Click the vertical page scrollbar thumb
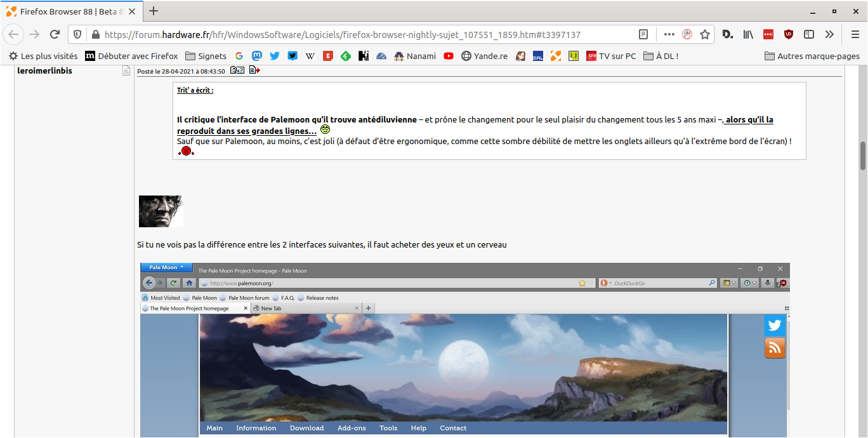 coord(863,156)
